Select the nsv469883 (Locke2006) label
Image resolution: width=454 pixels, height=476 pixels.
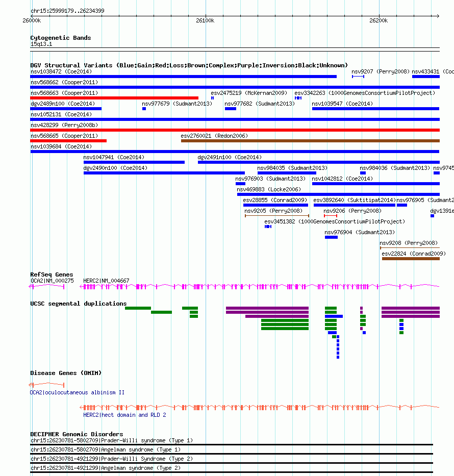[269, 189]
